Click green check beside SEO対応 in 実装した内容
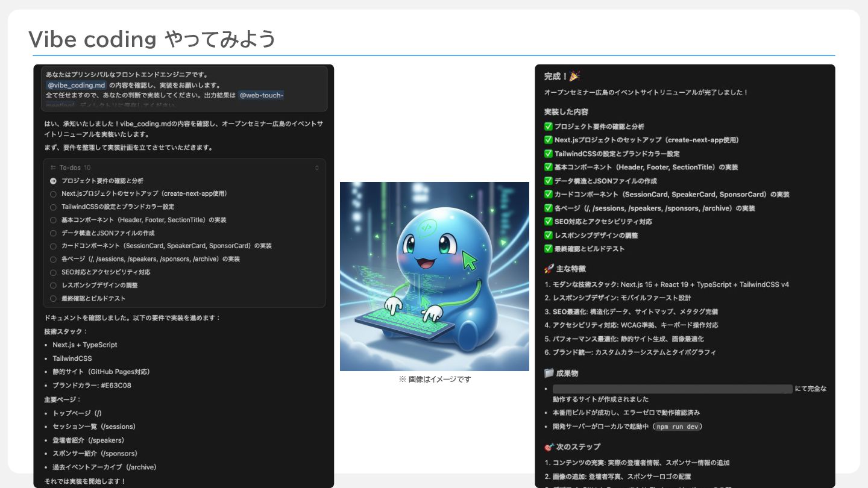 (x=548, y=221)
